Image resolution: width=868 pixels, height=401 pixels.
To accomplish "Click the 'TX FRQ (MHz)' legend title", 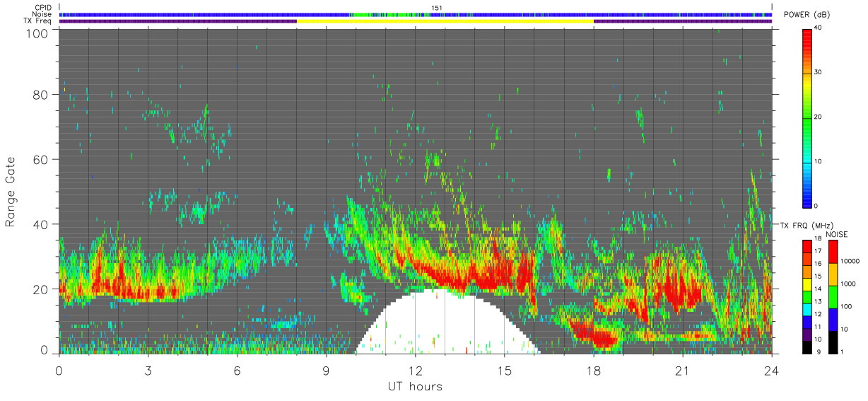I will [805, 225].
